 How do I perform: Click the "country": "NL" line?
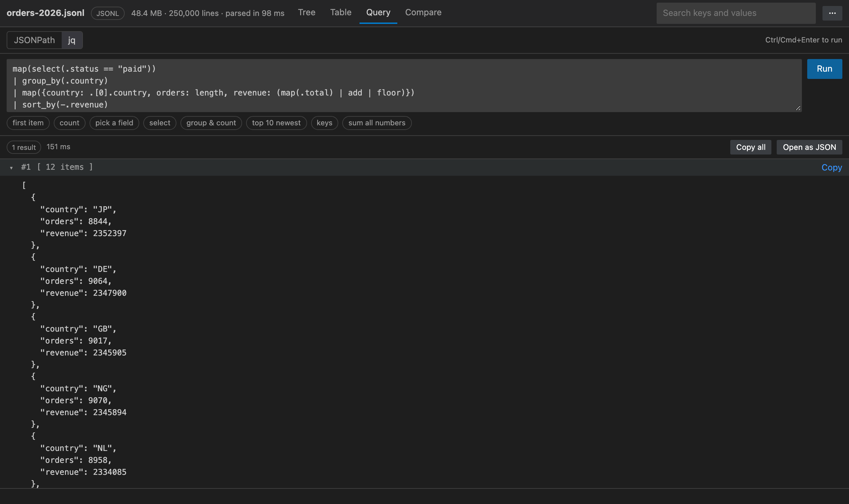tap(79, 448)
